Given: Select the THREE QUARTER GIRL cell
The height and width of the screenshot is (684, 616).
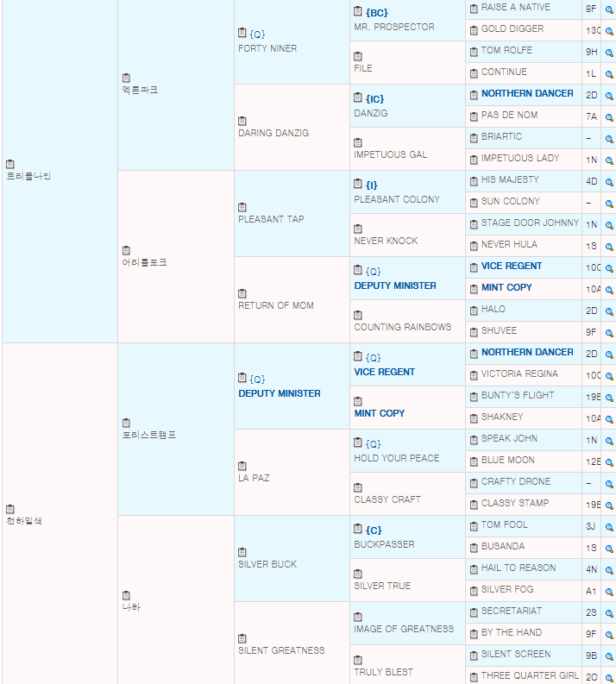Looking at the screenshot, I should (524, 675).
